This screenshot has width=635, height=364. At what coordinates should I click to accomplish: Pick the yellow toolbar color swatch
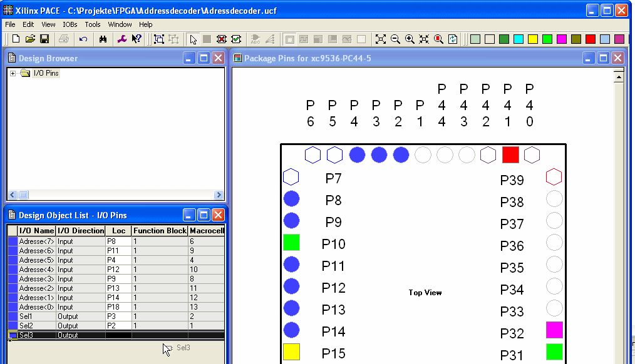533,39
